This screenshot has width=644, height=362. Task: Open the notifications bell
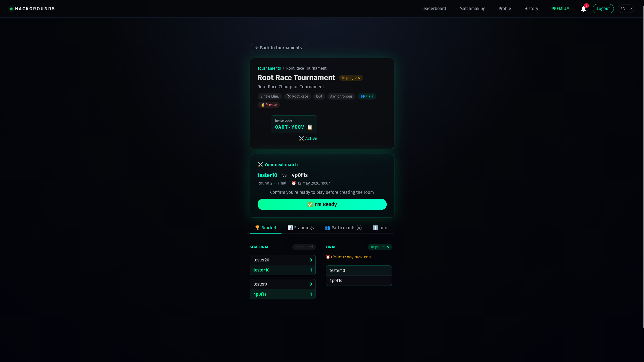583,9
